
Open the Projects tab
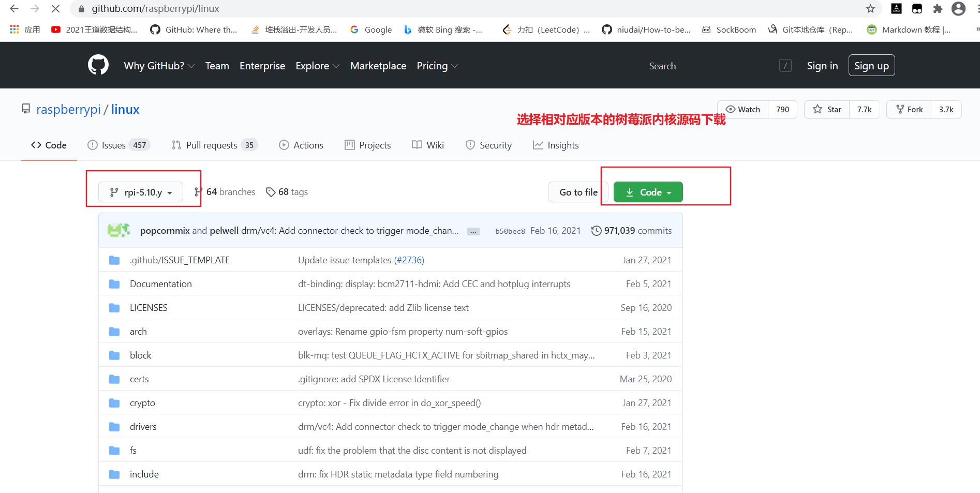coord(367,145)
